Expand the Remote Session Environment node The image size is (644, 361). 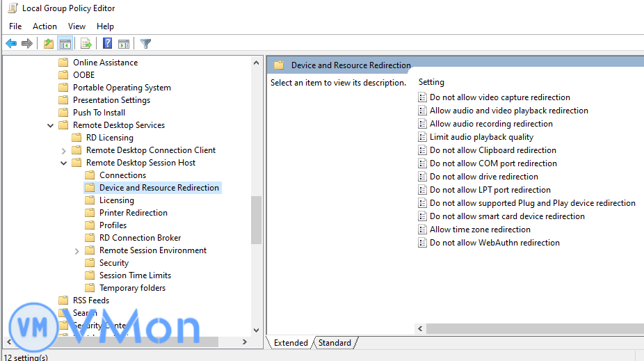click(x=77, y=250)
